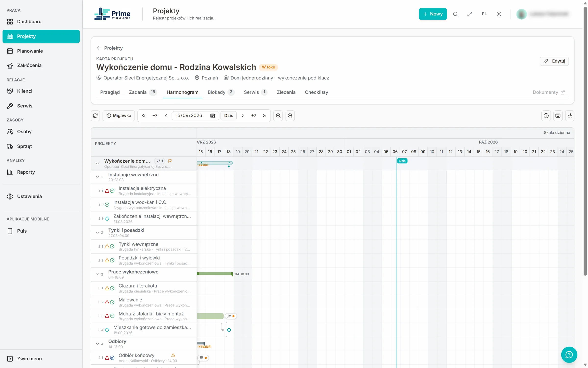
Task: Open Ustawienia settings
Action: click(41, 196)
